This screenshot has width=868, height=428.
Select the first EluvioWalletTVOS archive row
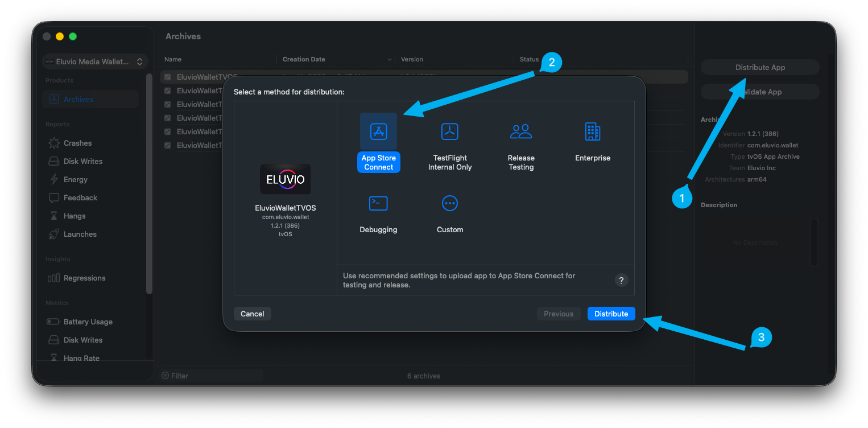[x=424, y=77]
